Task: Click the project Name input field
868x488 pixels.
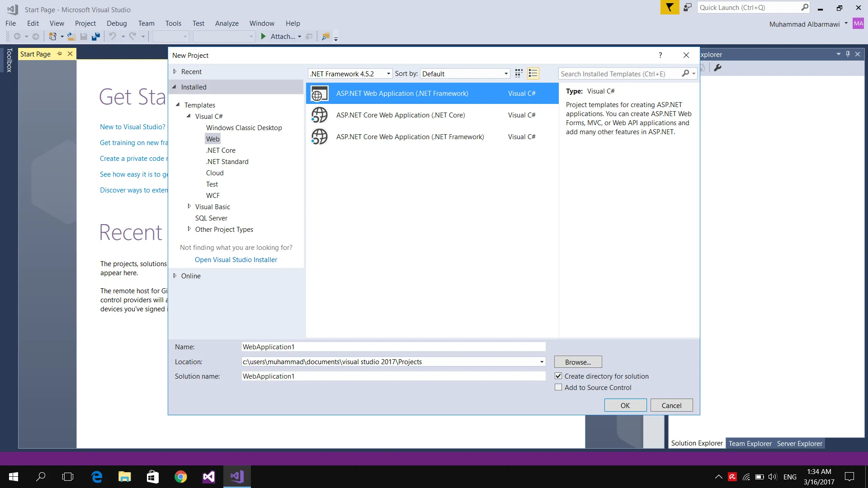Action: (393, 347)
